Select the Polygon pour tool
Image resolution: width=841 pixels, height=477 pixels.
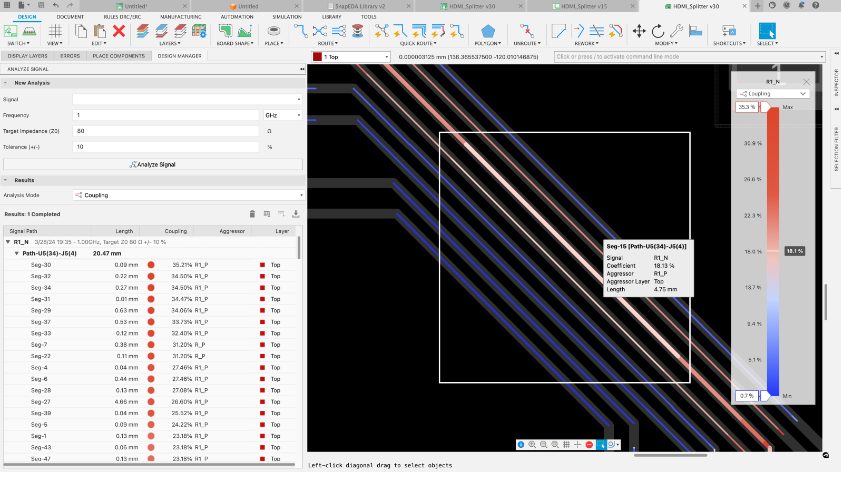pyautogui.click(x=489, y=31)
